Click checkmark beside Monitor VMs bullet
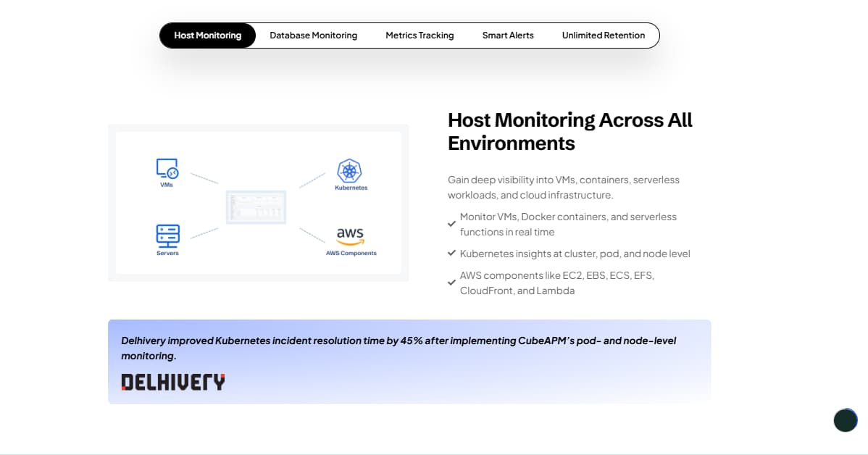The image size is (868, 455). point(451,225)
